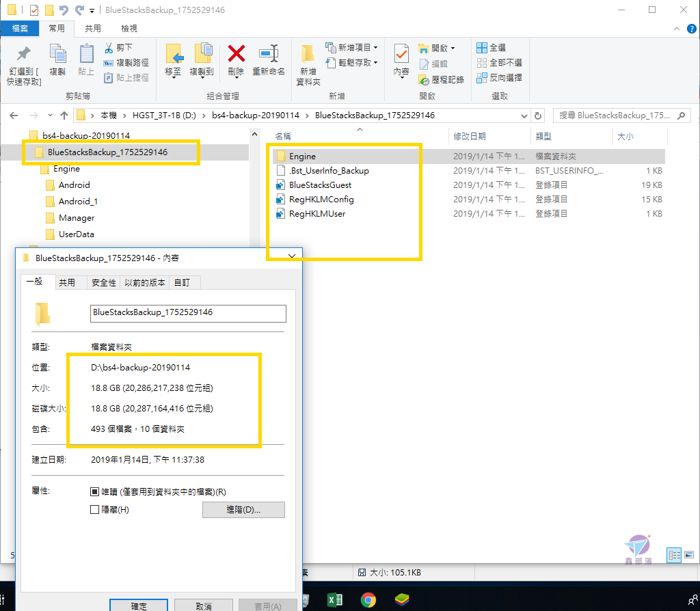700x611 pixels.
Task: Click the Copy to (複製到) icon
Action: (x=202, y=55)
